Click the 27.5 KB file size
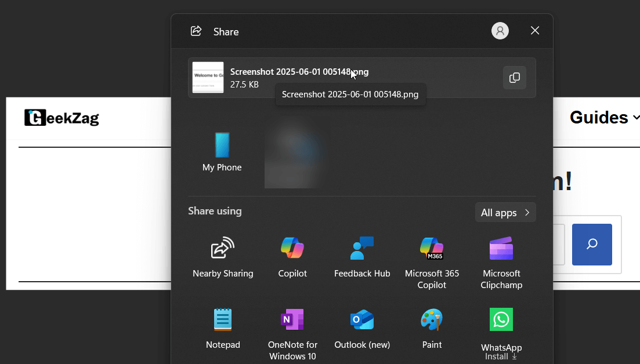This screenshot has height=364, width=640. coord(244,85)
